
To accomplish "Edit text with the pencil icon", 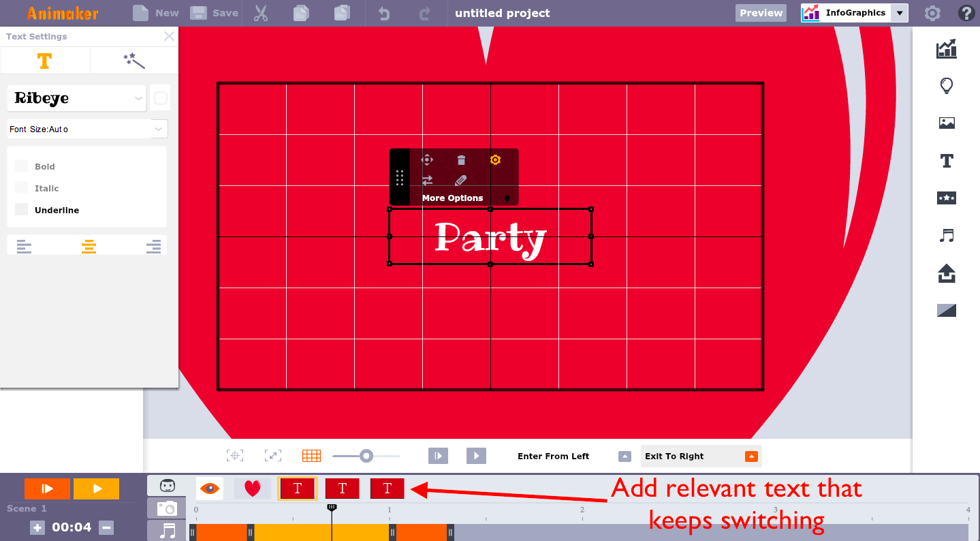I will pos(461,181).
